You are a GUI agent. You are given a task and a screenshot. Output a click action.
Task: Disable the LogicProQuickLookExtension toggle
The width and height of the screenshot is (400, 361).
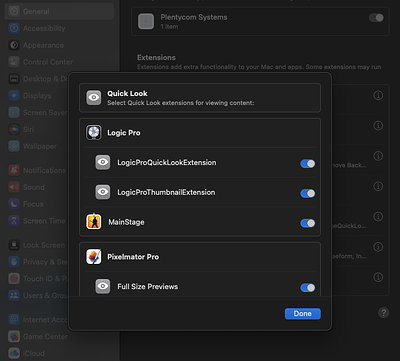coord(308,163)
